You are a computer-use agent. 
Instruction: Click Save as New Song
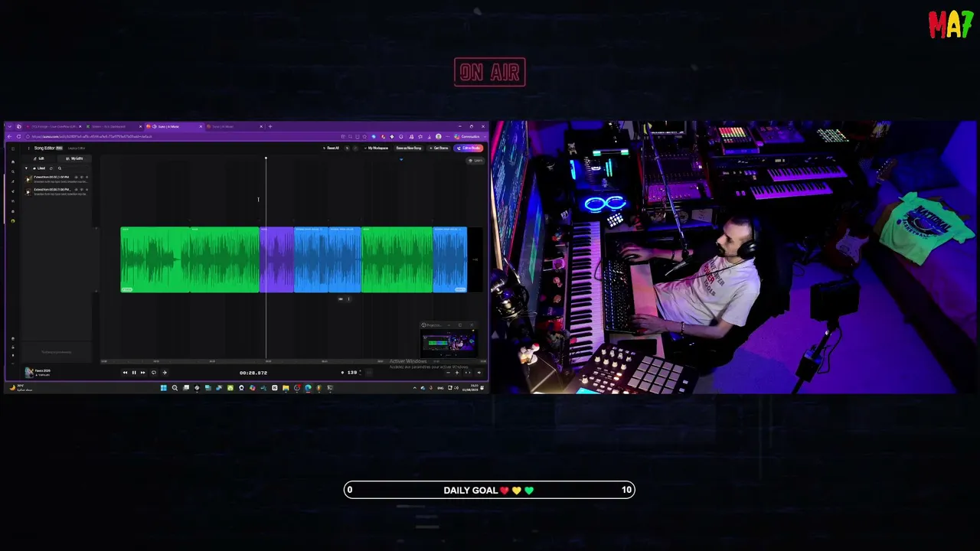pyautogui.click(x=408, y=148)
